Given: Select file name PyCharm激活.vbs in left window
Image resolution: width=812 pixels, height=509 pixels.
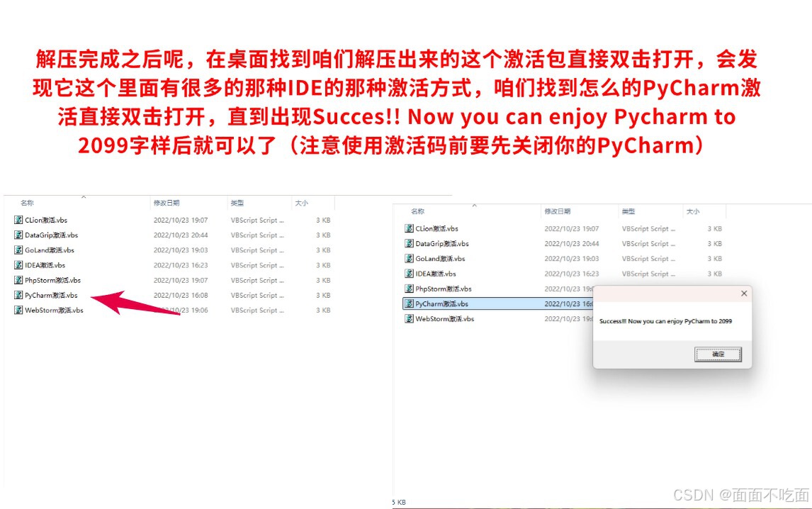Looking at the screenshot, I should coord(51,295).
